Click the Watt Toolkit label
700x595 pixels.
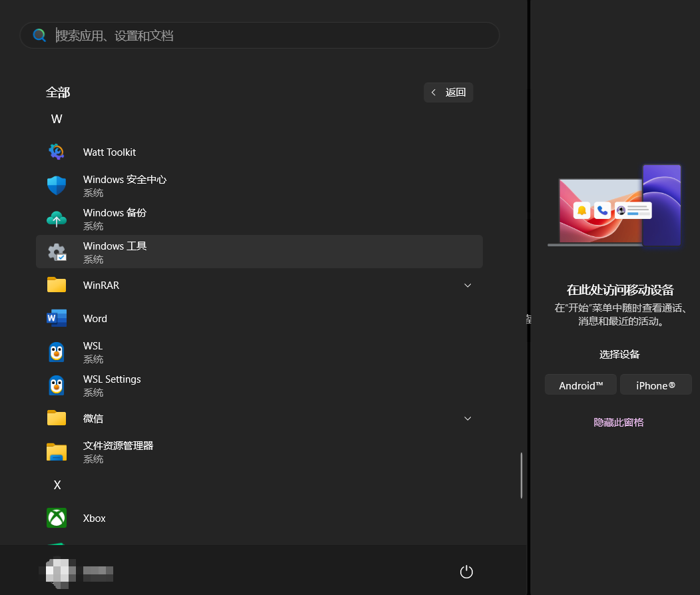(x=109, y=152)
